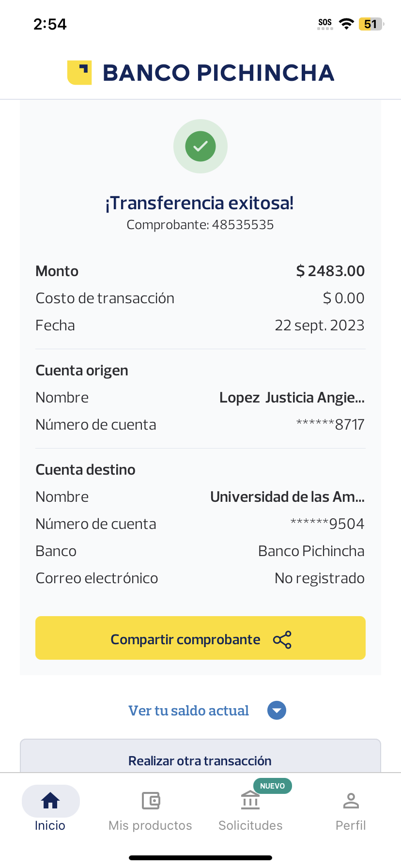401x868 pixels.
Task: Tap the truncated destination name Universidad de las Am...
Action: tap(287, 497)
